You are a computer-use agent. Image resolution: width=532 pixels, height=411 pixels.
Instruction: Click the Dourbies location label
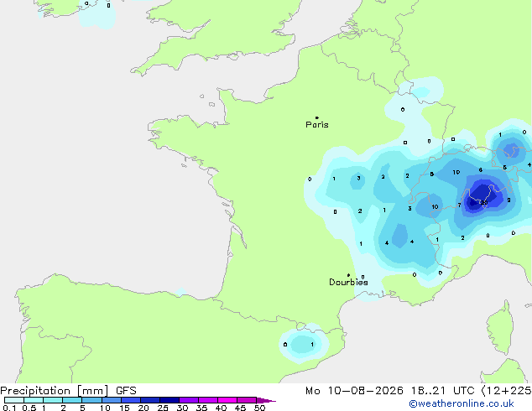coord(348,282)
